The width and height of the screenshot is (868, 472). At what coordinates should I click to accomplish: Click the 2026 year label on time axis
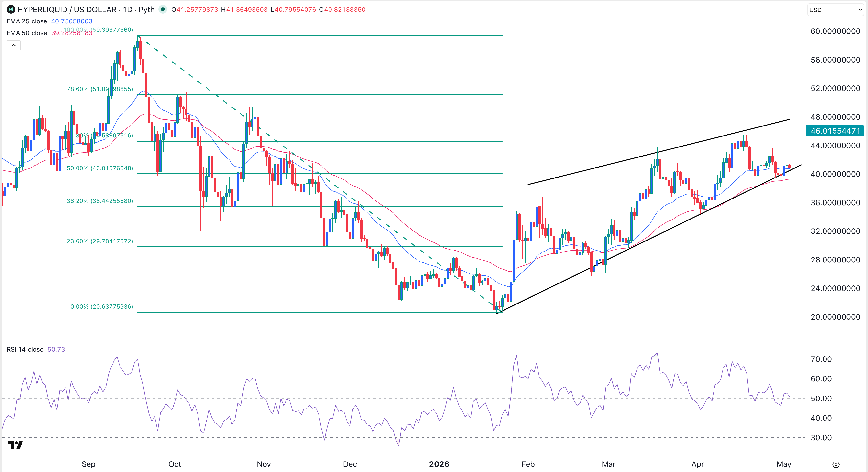(439, 464)
